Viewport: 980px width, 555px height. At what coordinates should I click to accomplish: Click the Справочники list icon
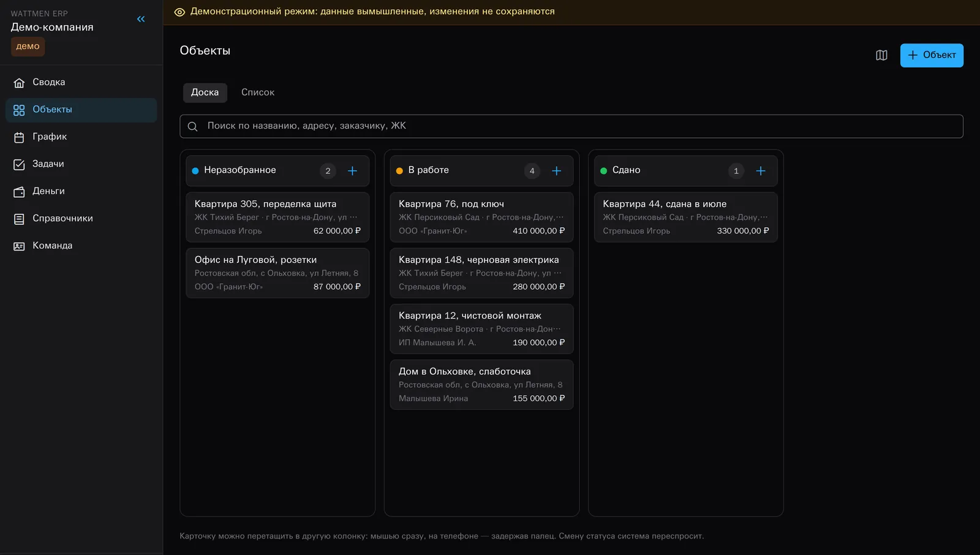pyautogui.click(x=20, y=219)
